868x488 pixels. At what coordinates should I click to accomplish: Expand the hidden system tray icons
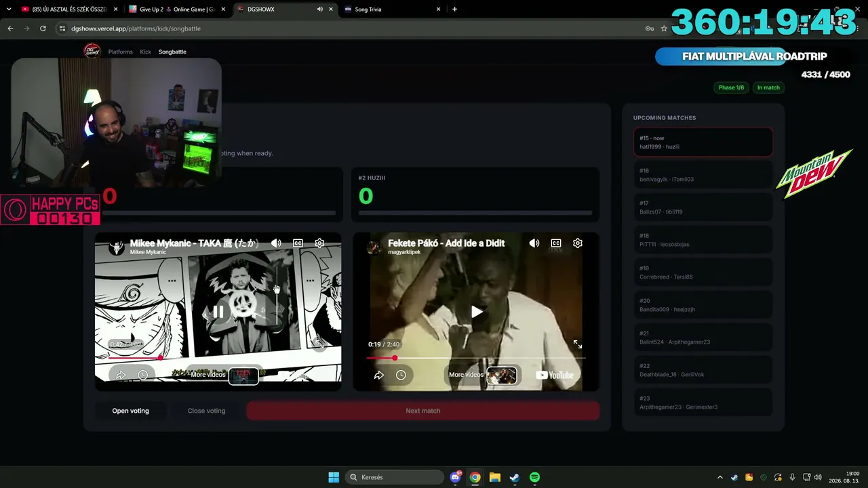[x=719, y=477]
